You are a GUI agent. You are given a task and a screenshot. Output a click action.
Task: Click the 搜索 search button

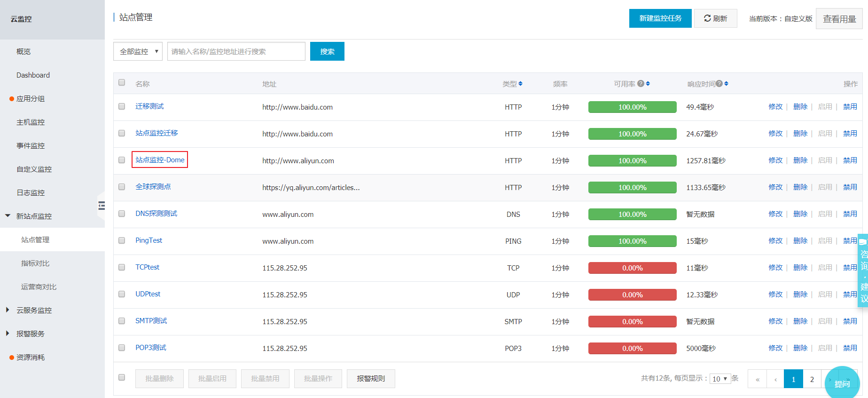pyautogui.click(x=327, y=51)
